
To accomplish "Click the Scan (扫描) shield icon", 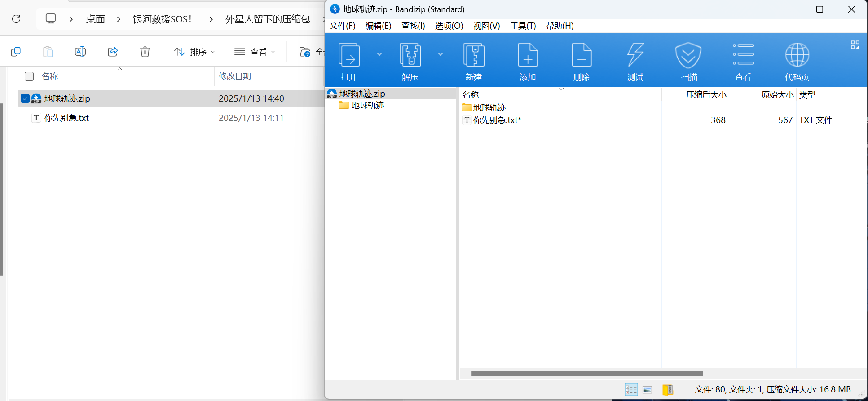I will coord(688,55).
